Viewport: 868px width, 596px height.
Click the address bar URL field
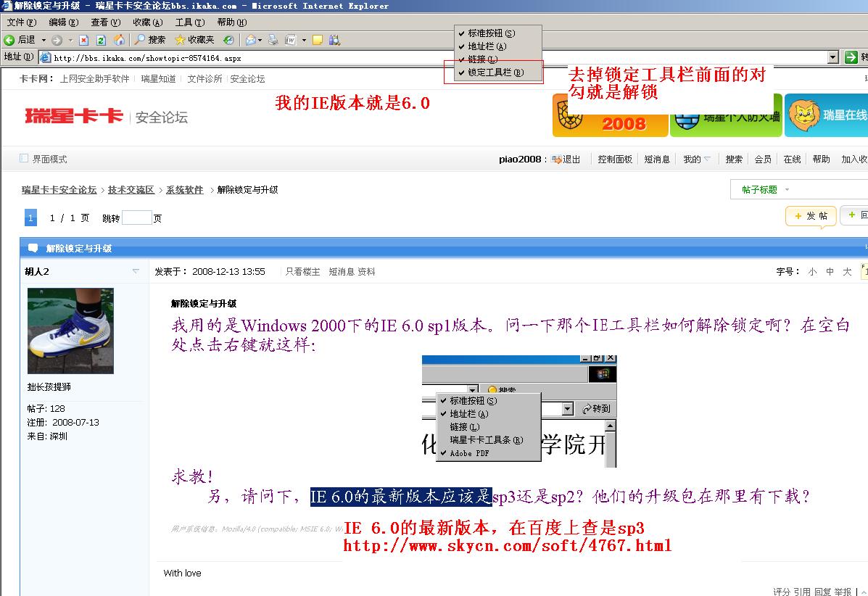tap(439, 57)
